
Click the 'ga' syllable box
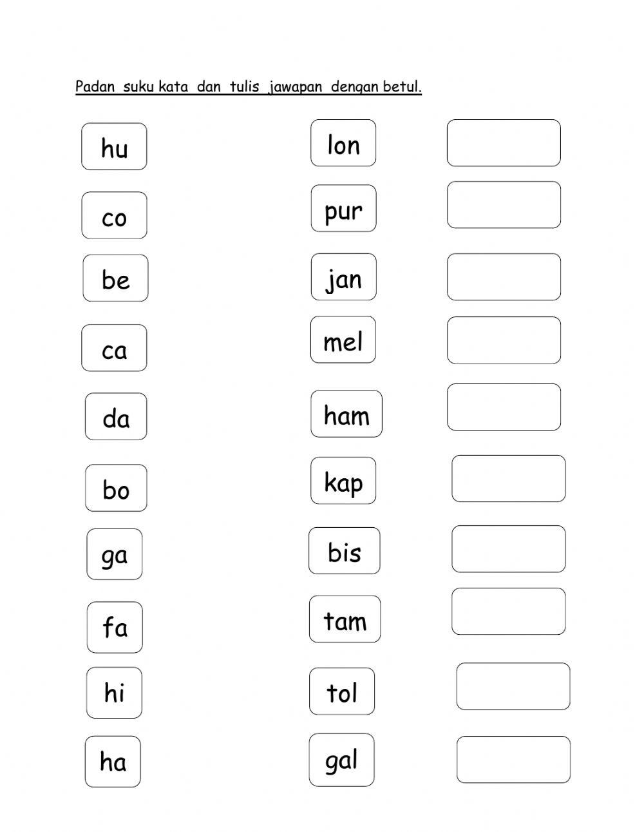click(115, 554)
